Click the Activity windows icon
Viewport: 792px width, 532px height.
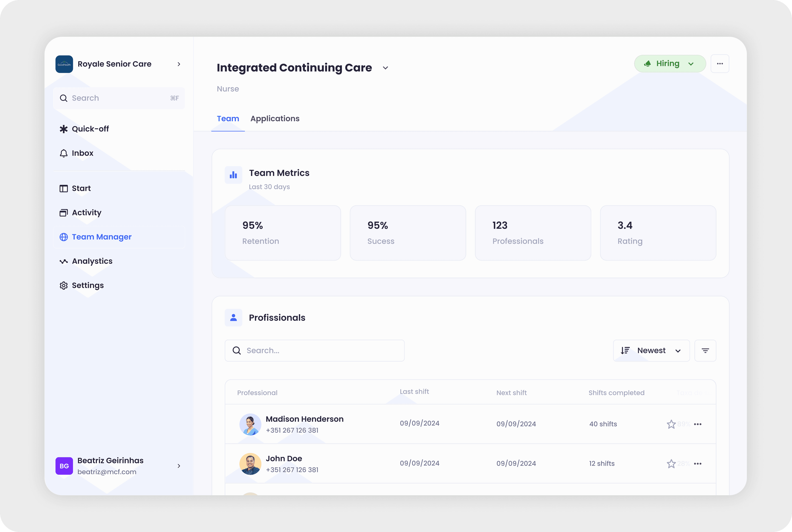click(63, 213)
